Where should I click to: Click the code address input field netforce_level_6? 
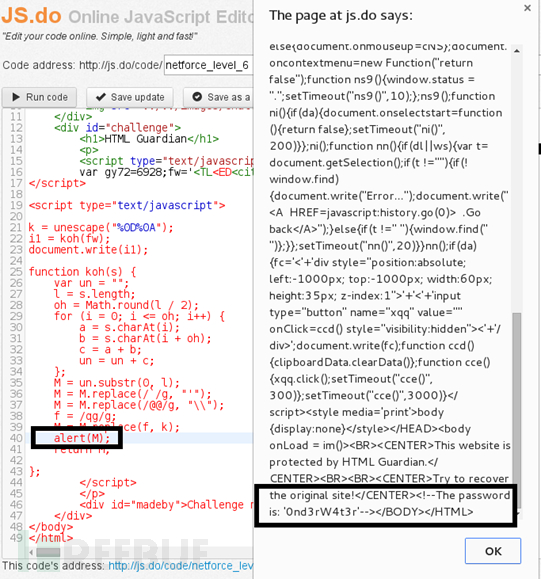(209, 65)
